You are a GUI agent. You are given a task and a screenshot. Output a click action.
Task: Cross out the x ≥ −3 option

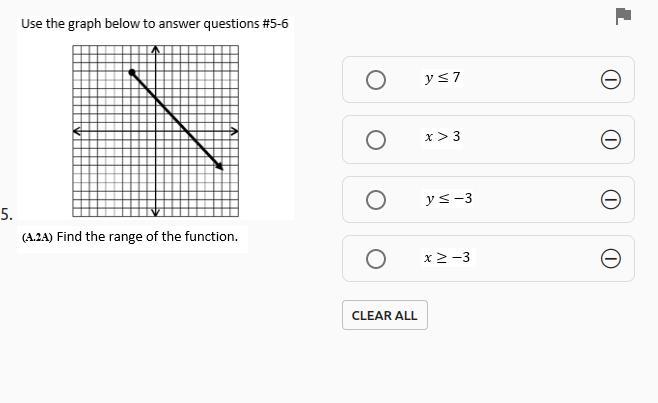tap(610, 260)
